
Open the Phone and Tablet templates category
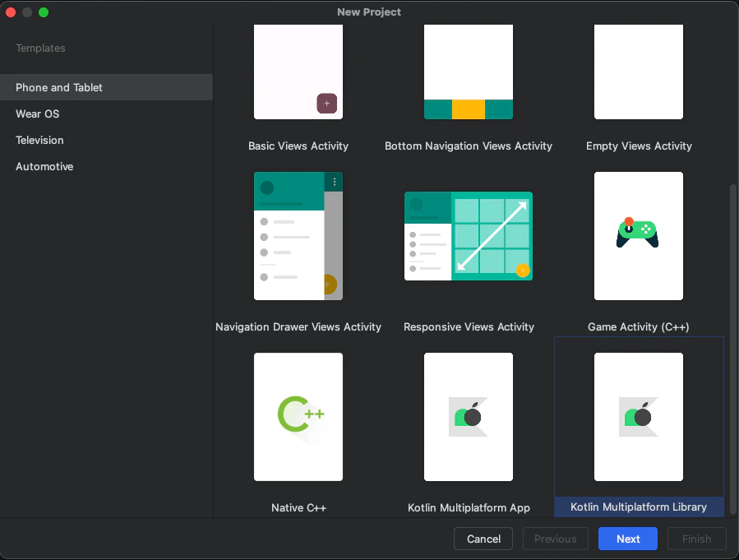tap(107, 87)
